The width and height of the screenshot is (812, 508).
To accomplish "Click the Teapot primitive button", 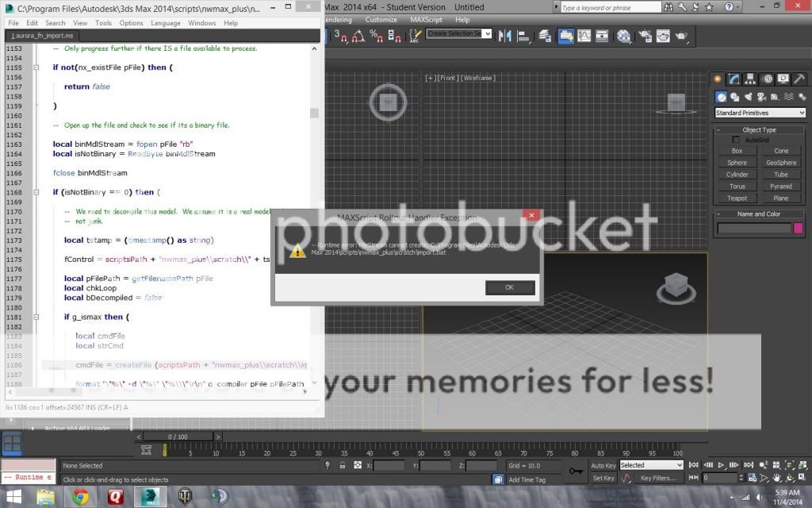I will (737, 198).
